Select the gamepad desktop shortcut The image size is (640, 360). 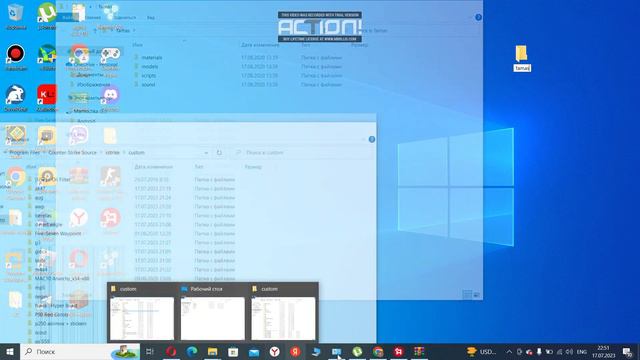(111, 57)
